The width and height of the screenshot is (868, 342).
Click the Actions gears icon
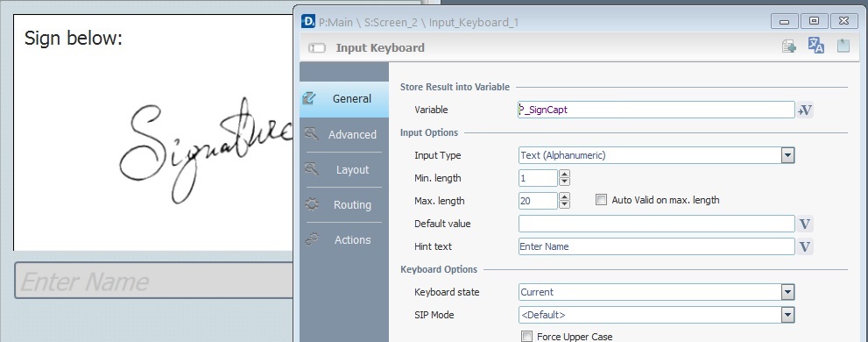[x=312, y=239]
